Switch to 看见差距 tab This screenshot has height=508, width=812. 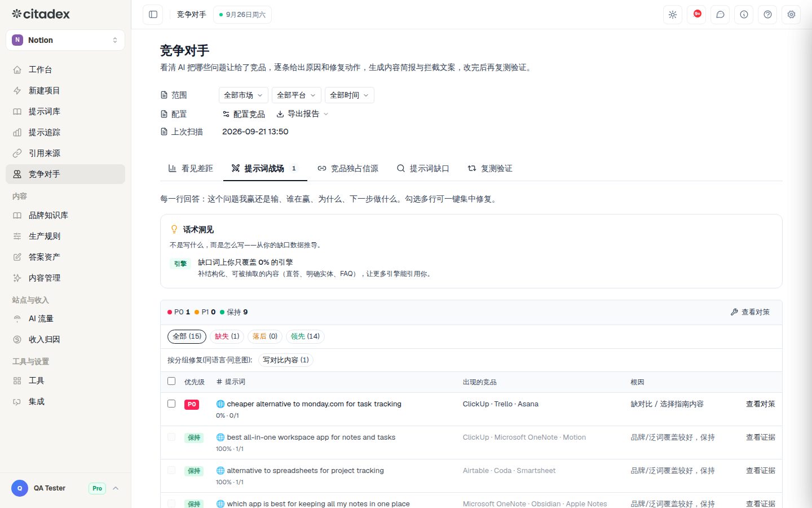(x=191, y=168)
